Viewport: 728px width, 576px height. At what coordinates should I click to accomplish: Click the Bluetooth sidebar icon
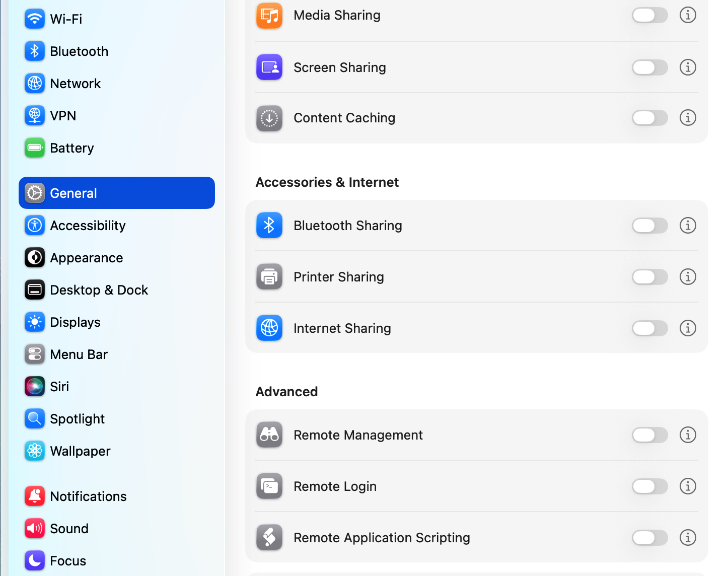34,51
